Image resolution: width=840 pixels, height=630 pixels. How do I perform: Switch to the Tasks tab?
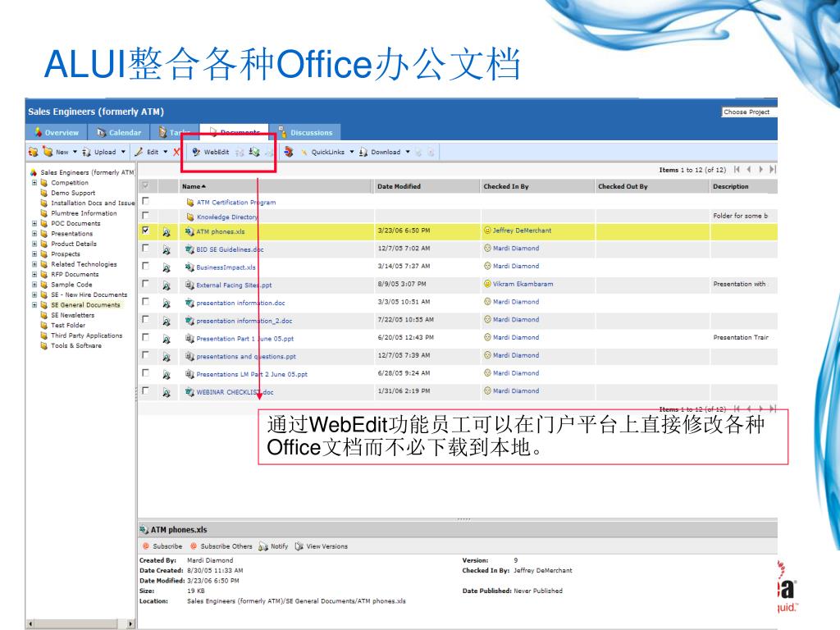pyautogui.click(x=174, y=132)
